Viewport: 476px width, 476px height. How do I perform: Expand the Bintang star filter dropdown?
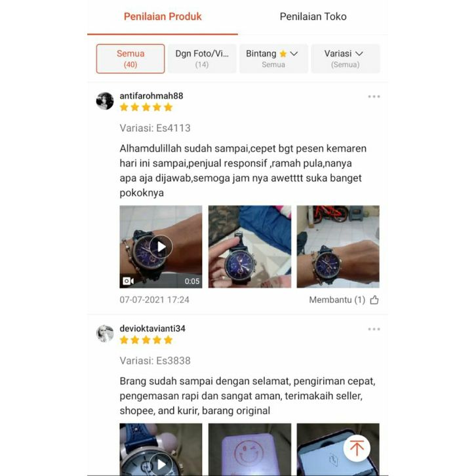[273, 58]
